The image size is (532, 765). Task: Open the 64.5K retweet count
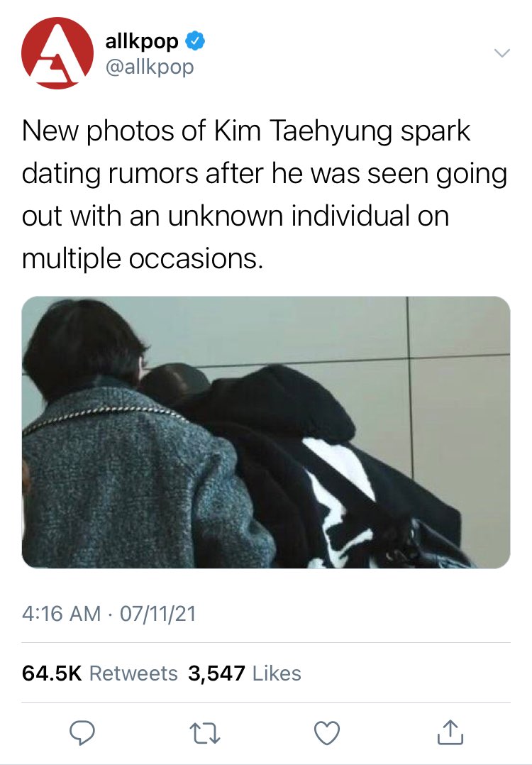tap(52, 673)
